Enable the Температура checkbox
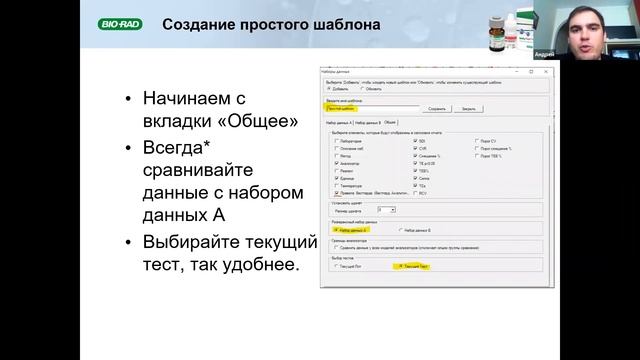Image resolution: width=640 pixels, height=360 pixels. click(x=337, y=186)
